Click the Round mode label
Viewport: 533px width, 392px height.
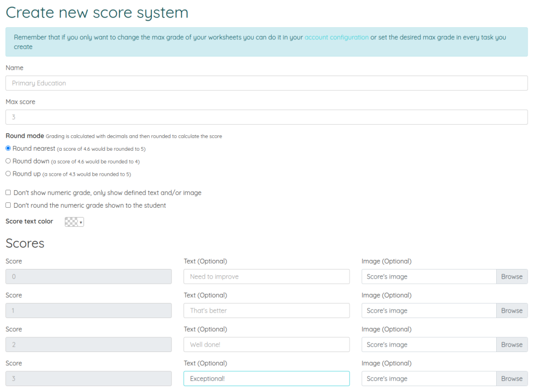[x=25, y=136]
